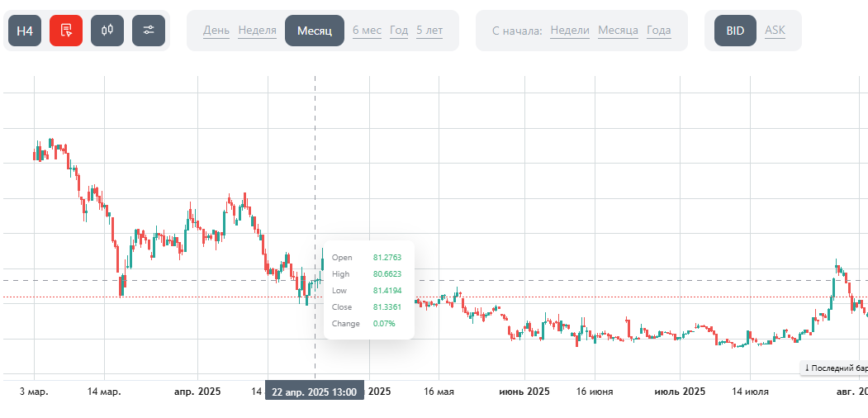
Task: Click the 16 июня axis label
Action: [x=595, y=392]
